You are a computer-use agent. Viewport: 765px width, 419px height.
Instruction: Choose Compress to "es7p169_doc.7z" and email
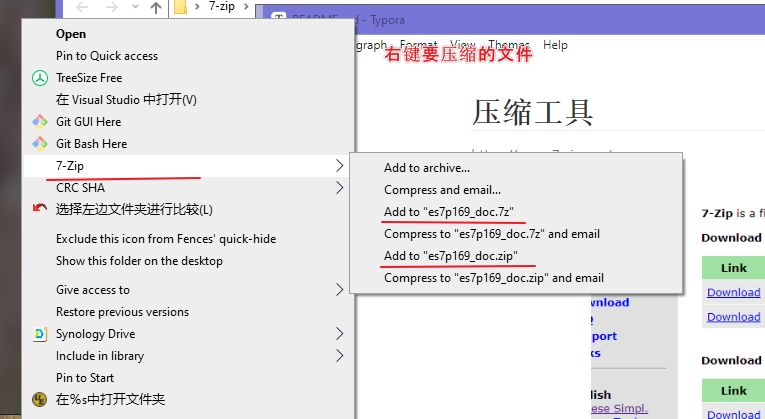(x=516, y=234)
